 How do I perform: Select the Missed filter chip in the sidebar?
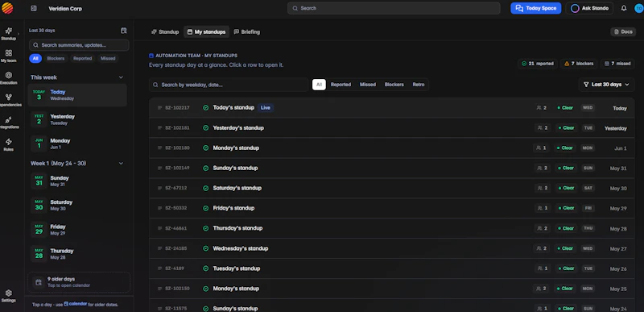pos(108,58)
